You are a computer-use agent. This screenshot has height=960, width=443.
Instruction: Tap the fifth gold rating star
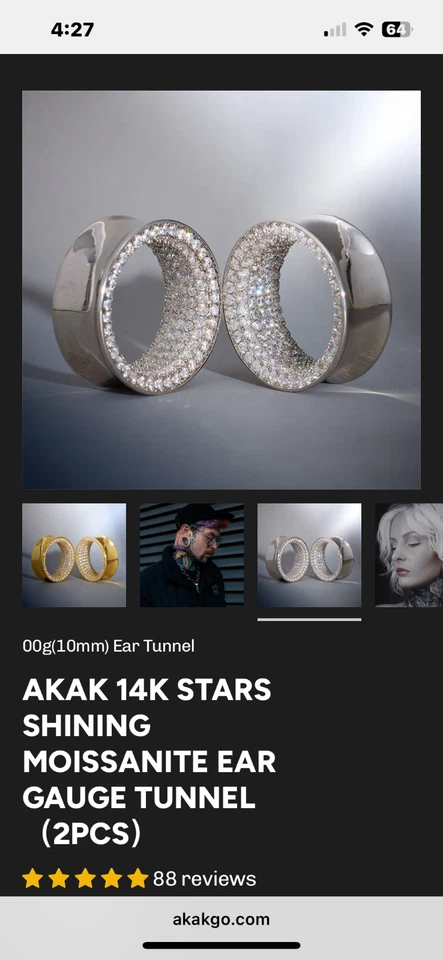tap(138, 879)
